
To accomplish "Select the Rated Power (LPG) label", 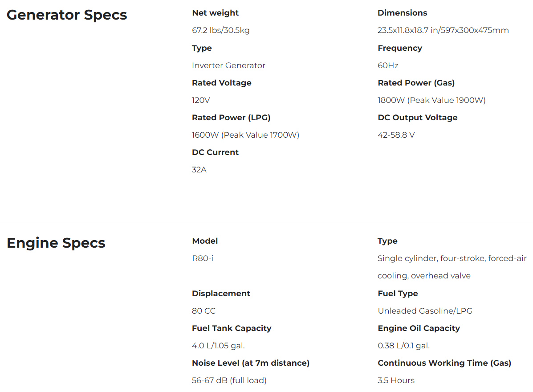I will [231, 118].
